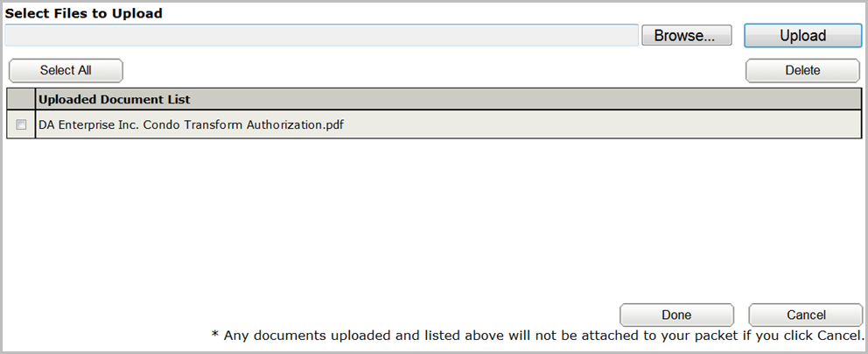Click the Select Files to Upload heading

click(84, 14)
